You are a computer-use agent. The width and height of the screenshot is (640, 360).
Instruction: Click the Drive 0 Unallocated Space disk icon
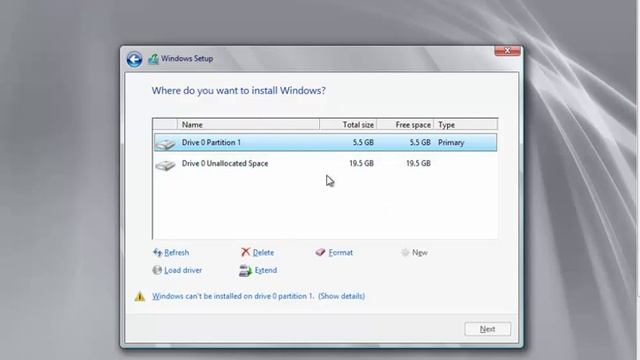(165, 164)
